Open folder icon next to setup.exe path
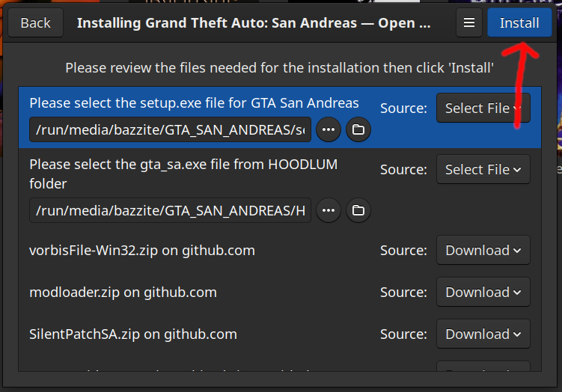The height and width of the screenshot is (392, 562). [358, 129]
